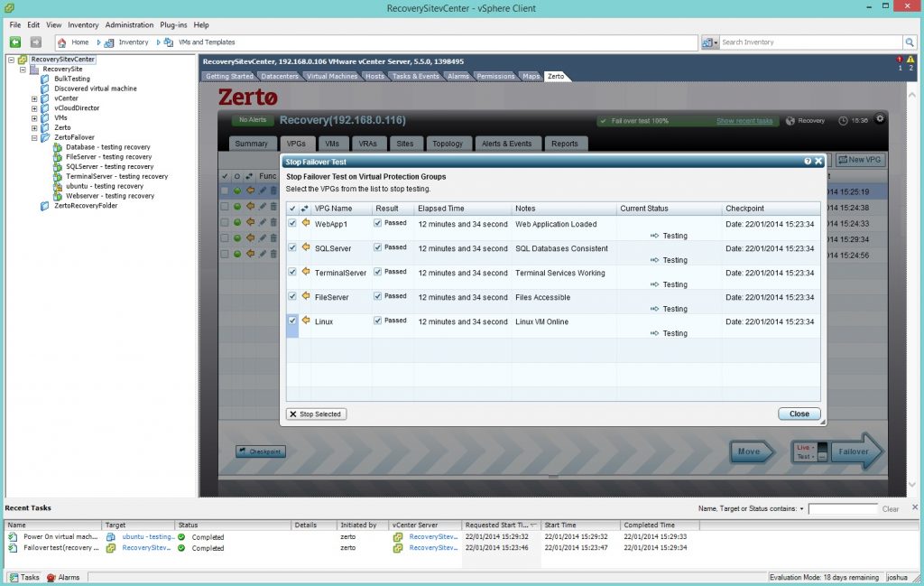Click the Alarms icon in status bar

click(51, 578)
